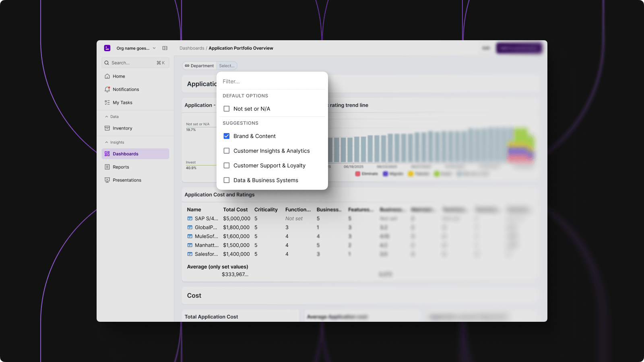Click the Presentations screen icon
Image resolution: width=644 pixels, height=362 pixels.
[x=107, y=180]
